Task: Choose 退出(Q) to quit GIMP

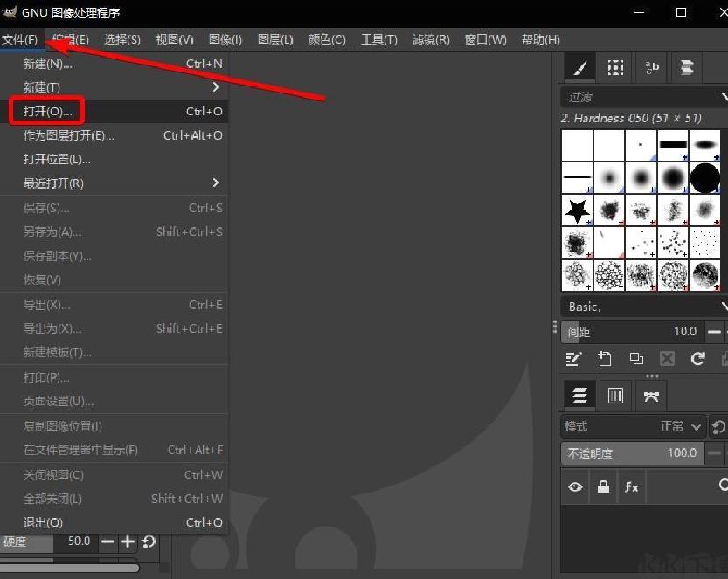Action: pos(114,522)
